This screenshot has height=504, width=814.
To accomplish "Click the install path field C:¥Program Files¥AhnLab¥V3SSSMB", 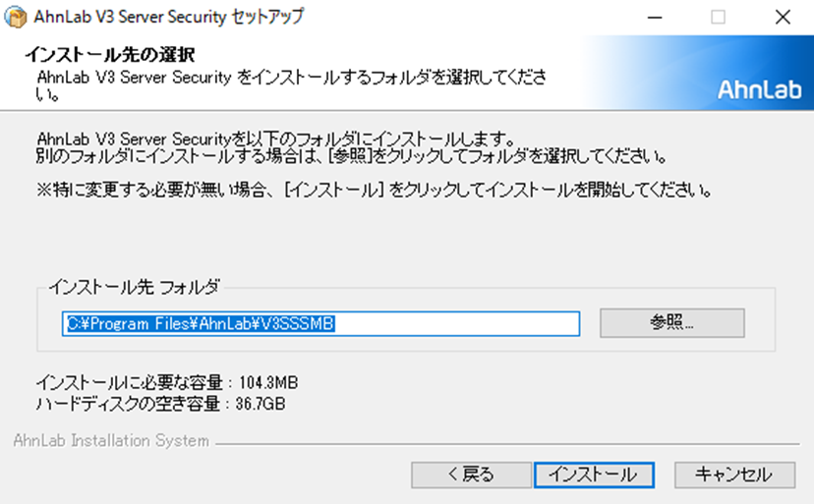I will tap(320, 324).
